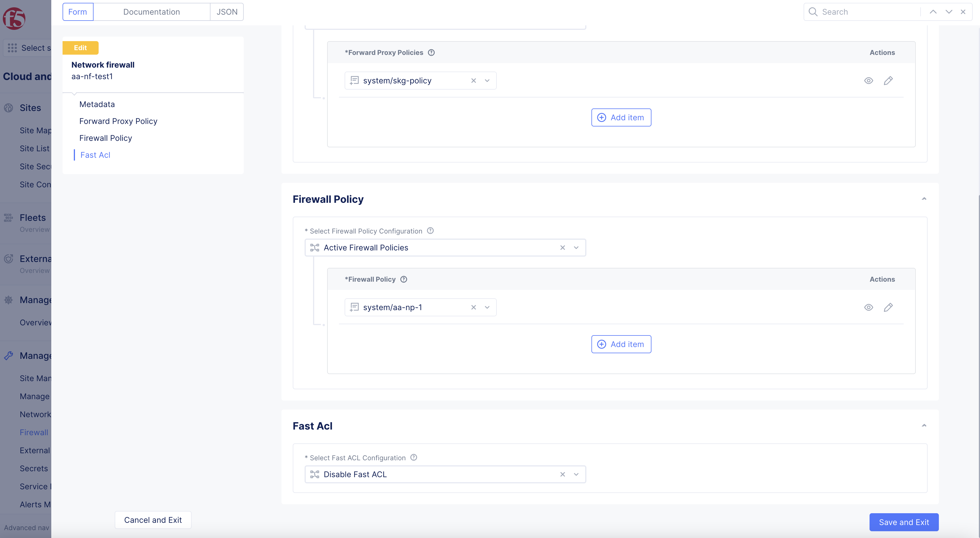Viewport: 980px width, 538px height.
Task: Clear the system/skg-policy selection
Action: point(473,81)
